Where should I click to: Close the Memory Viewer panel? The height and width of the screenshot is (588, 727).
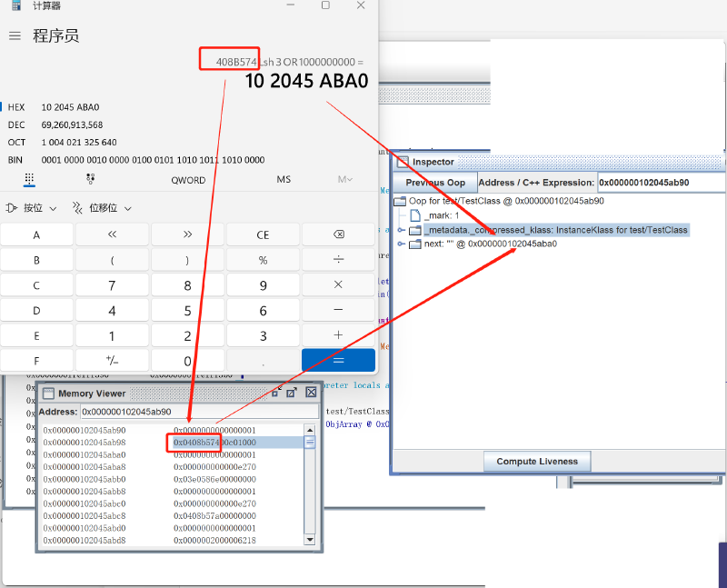pyautogui.click(x=311, y=393)
